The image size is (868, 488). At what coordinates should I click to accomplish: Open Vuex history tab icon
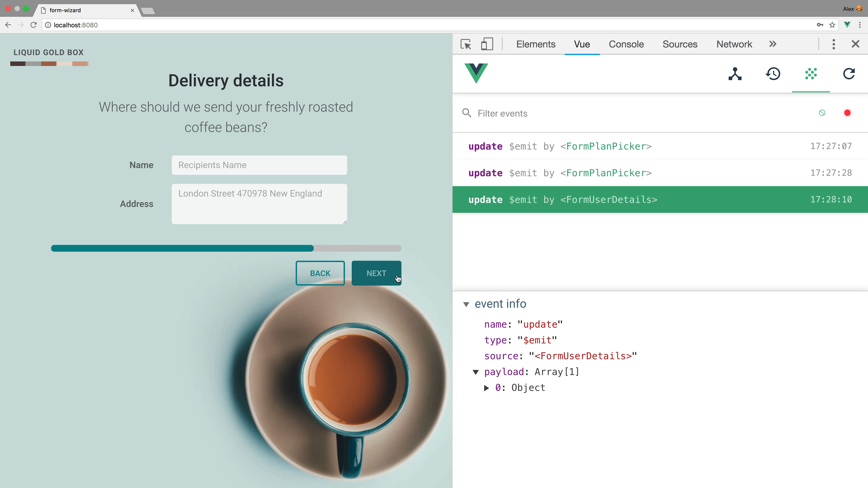[x=773, y=74]
